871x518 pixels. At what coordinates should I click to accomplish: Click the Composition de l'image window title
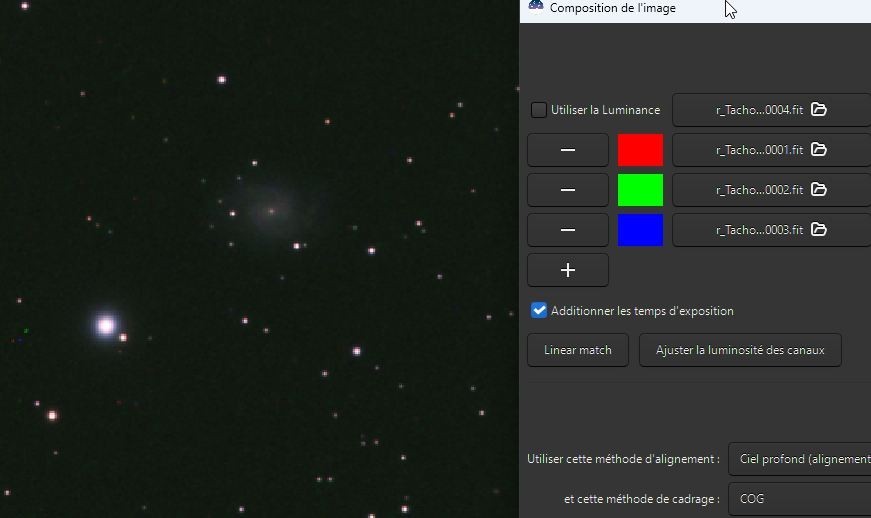pos(613,8)
